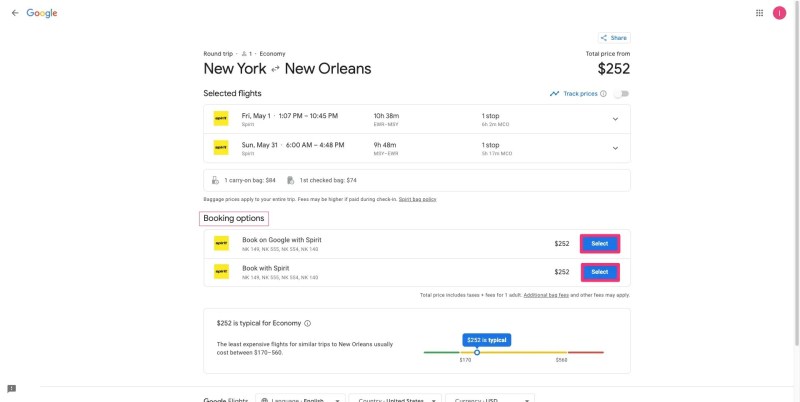Screen dimensions: 800x402
Task: Click info icon beside typical for Economy
Action: (x=308, y=323)
